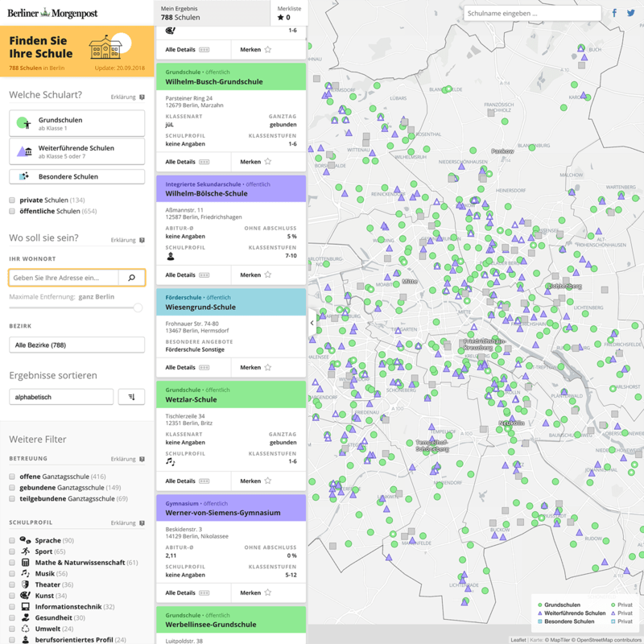The height and width of the screenshot is (644, 644).
Task: Check the offene Ganztagsschule filter
Action: [12, 477]
